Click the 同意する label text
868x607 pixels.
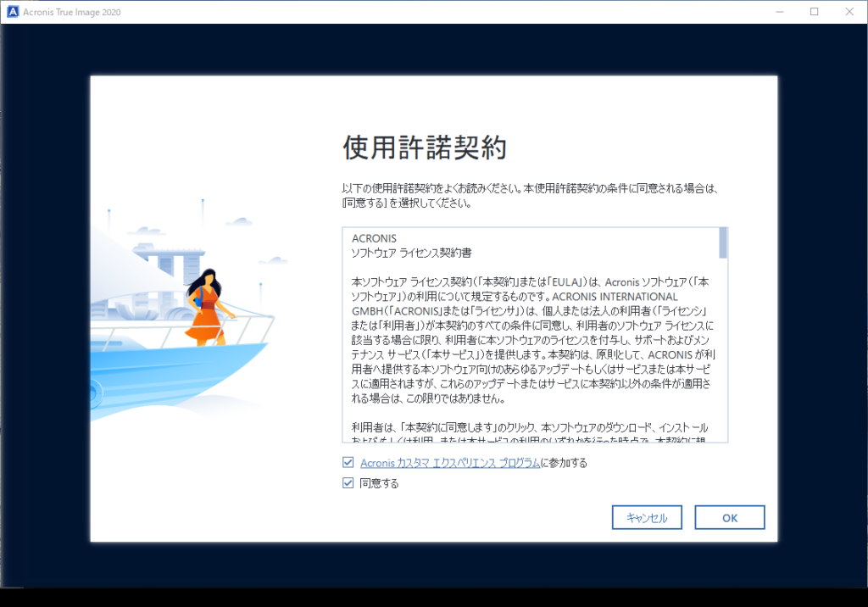point(379,483)
